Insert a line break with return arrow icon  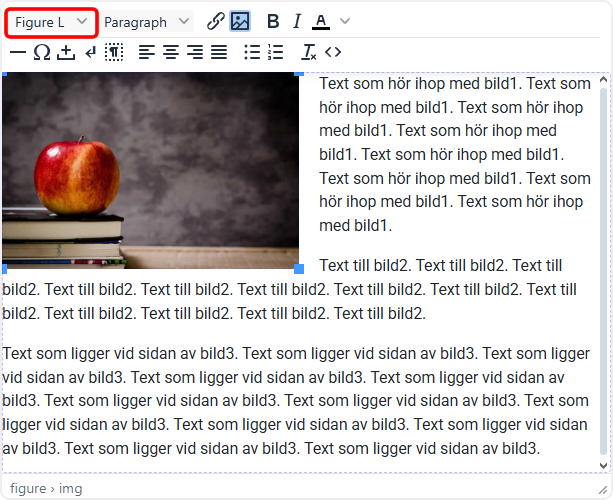click(x=90, y=52)
